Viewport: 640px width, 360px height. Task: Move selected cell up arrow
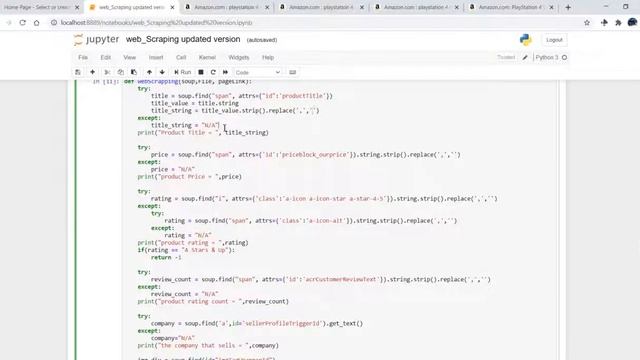coord(149,72)
